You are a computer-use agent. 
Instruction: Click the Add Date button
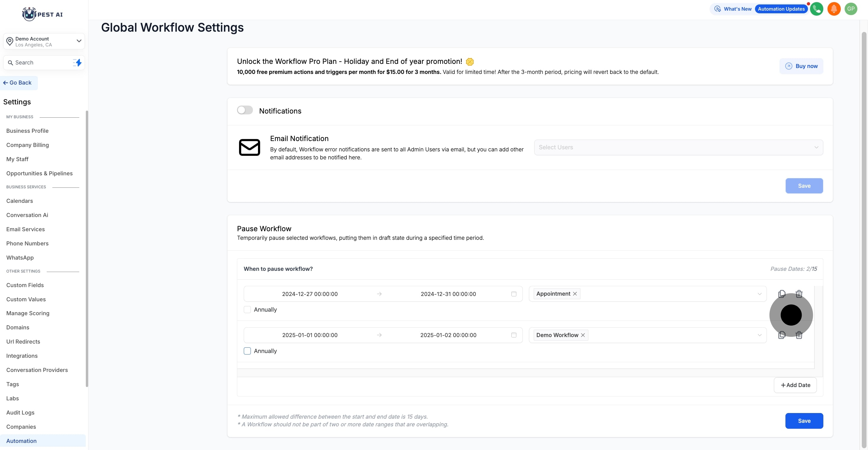[795, 385]
